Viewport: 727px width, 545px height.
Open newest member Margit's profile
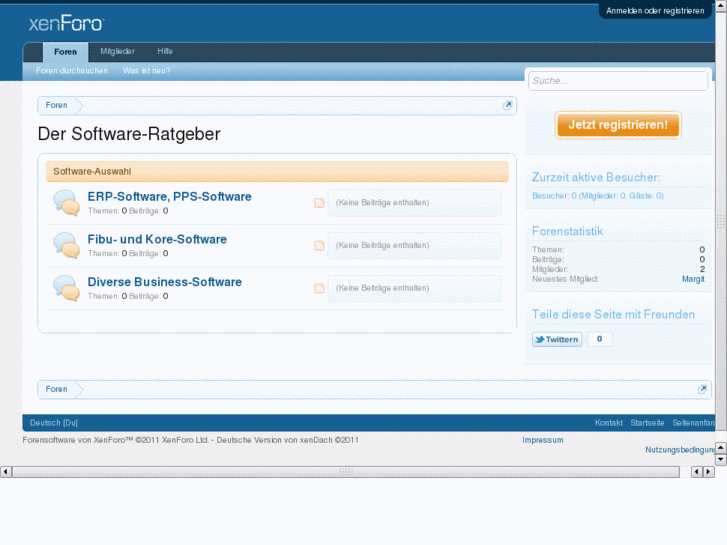(693, 279)
